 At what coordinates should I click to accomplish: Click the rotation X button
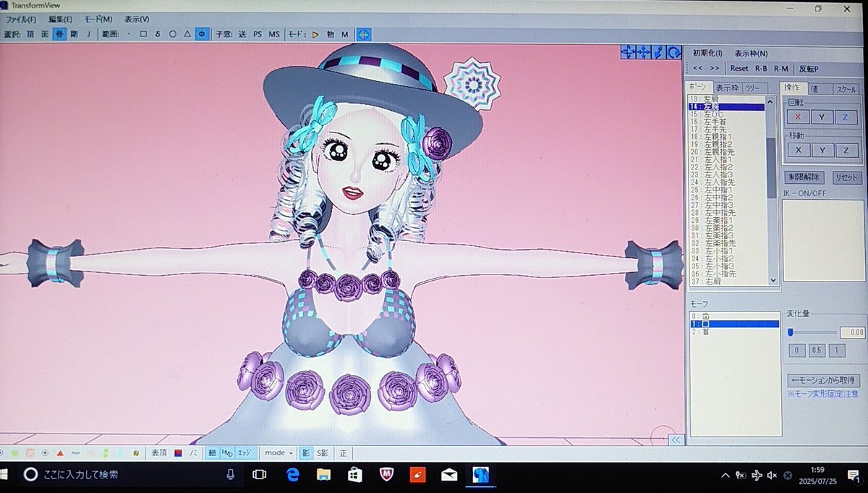pos(797,117)
